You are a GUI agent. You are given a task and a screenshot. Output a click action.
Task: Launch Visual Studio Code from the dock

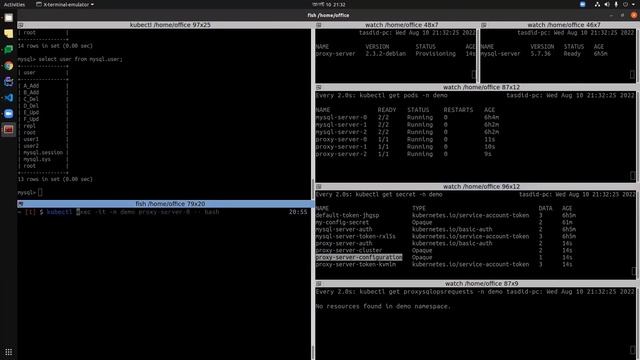[x=9, y=98]
